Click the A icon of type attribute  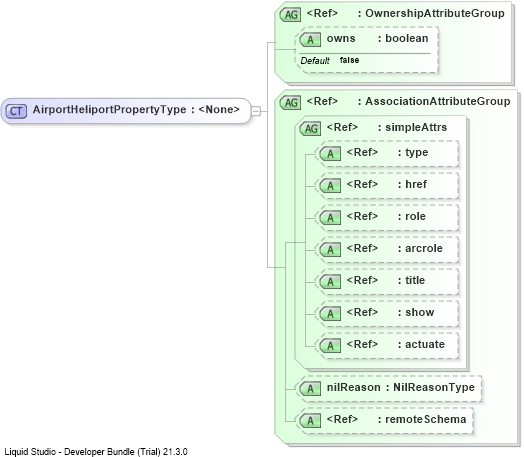click(330, 154)
